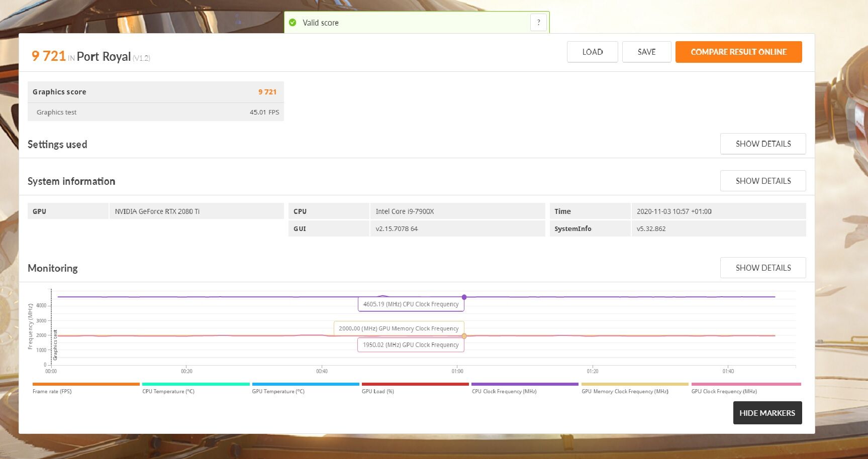The width and height of the screenshot is (868, 459).
Task: Click the 01:40 tick on the chart time axis
Action: pos(728,372)
